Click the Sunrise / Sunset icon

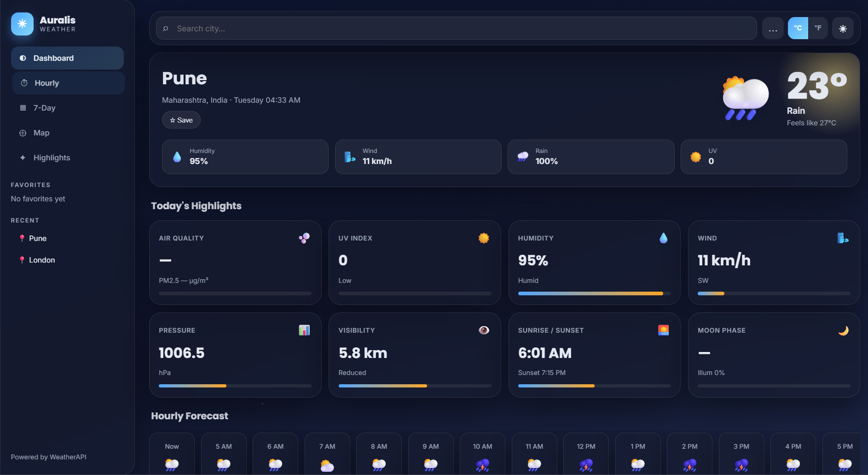click(663, 330)
